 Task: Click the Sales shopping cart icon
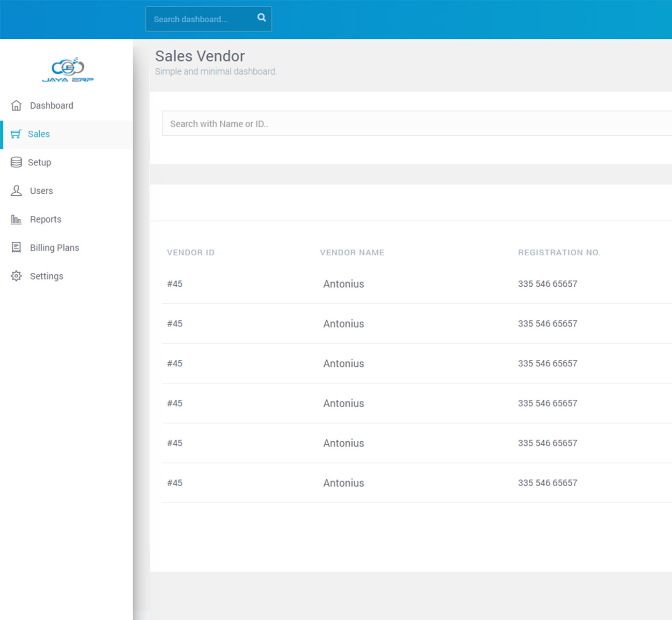tap(16, 134)
